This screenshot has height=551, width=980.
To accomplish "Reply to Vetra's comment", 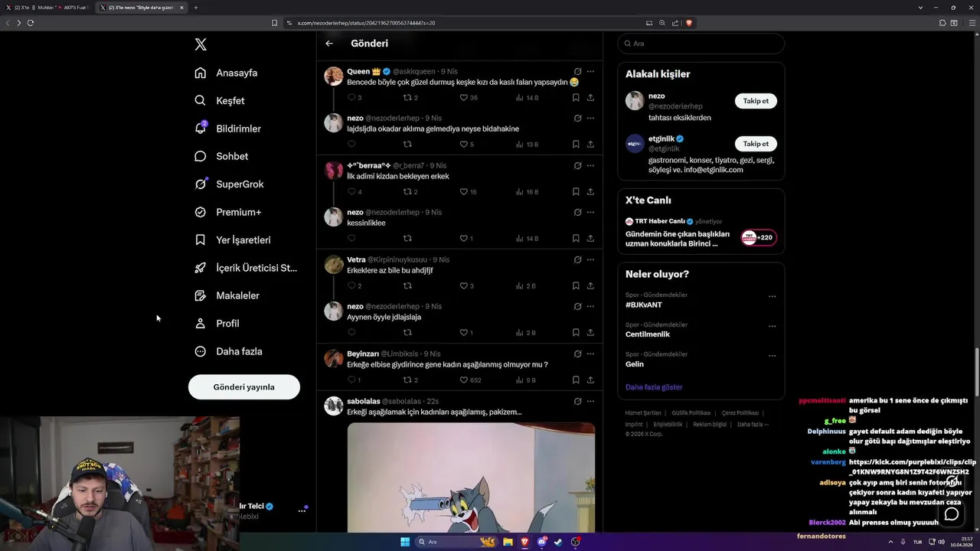I will click(354, 285).
